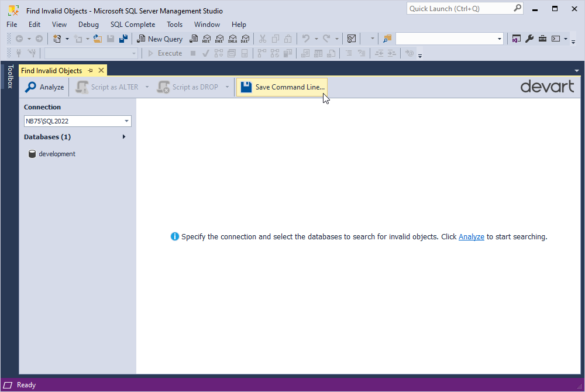The image size is (585, 392).
Task: Click the Ready status bar text
Action: [26, 386]
